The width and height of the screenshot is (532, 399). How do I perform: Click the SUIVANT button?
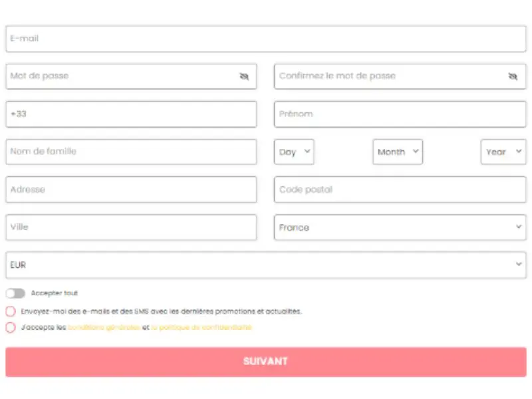pyautogui.click(x=266, y=362)
